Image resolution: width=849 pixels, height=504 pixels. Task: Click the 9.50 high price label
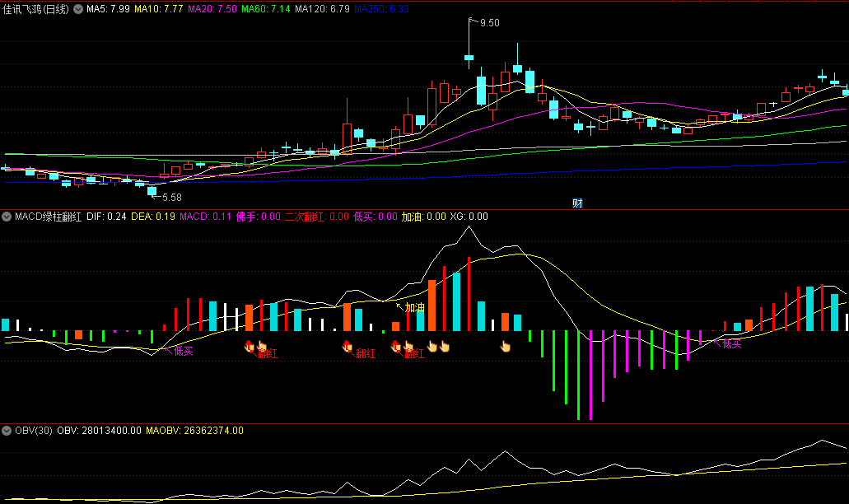tap(489, 23)
